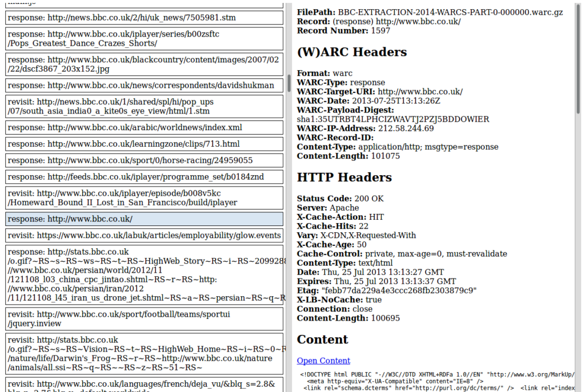Click the Content-Length 100695 line
Viewport: 585px width, 392px height.
[x=348, y=318]
